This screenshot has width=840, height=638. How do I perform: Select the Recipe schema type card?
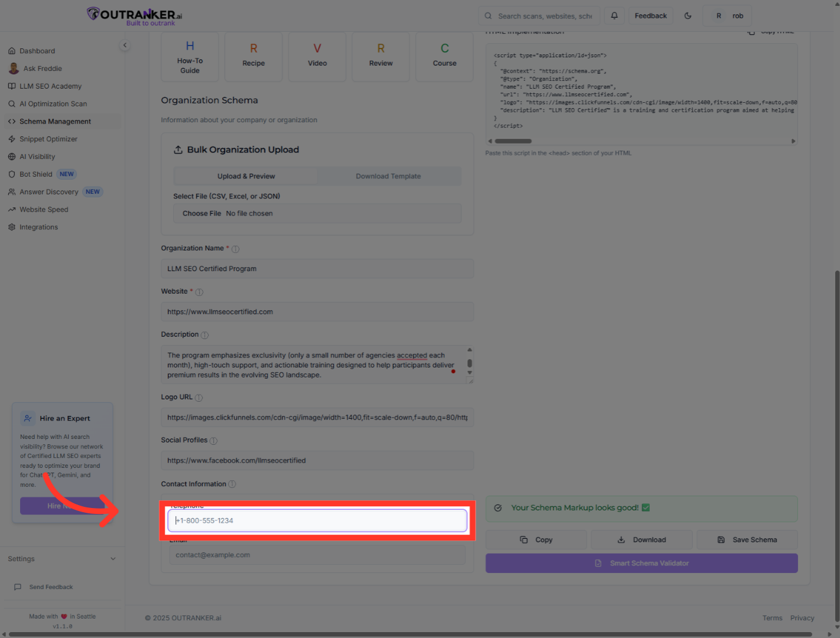pos(253,56)
